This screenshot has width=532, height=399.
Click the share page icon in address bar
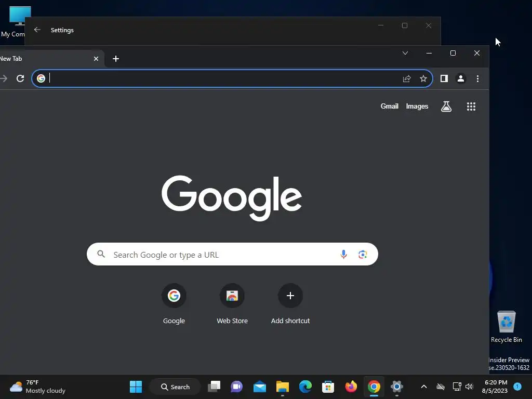click(406, 79)
